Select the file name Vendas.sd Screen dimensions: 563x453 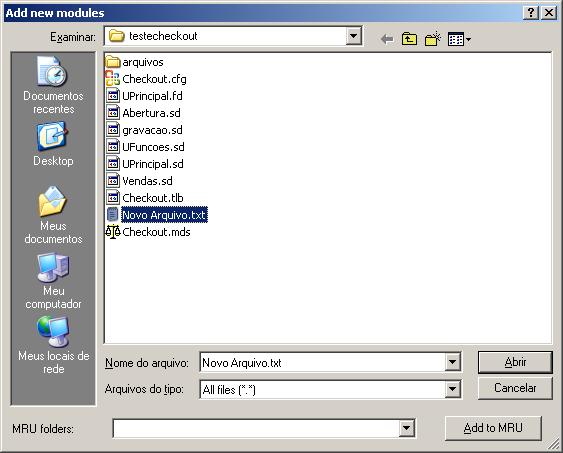pyautogui.click(x=147, y=181)
